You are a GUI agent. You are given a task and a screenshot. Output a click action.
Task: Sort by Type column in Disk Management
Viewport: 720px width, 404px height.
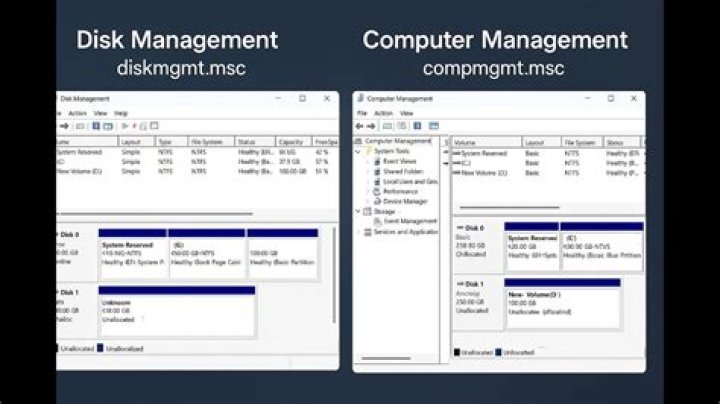pyautogui.click(x=170, y=142)
